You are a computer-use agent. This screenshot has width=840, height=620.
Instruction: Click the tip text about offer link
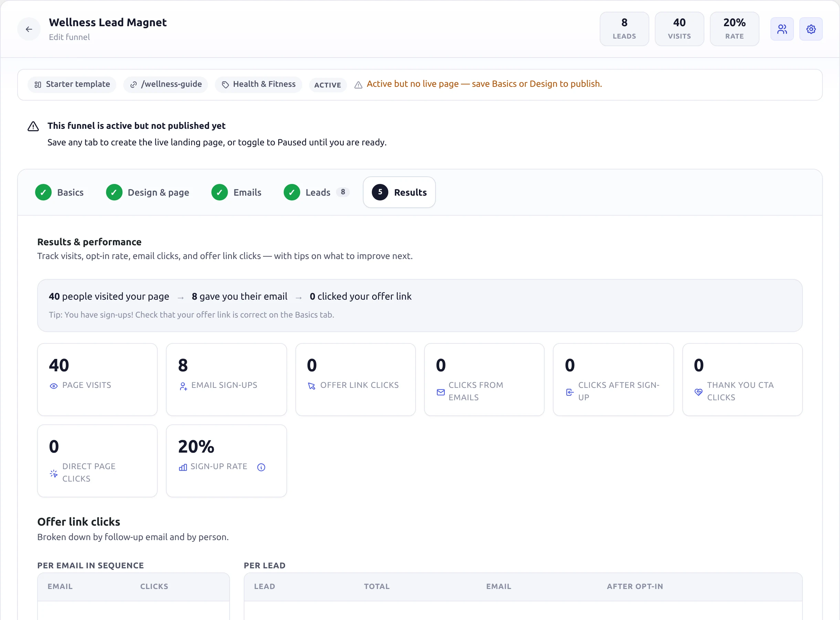point(191,314)
